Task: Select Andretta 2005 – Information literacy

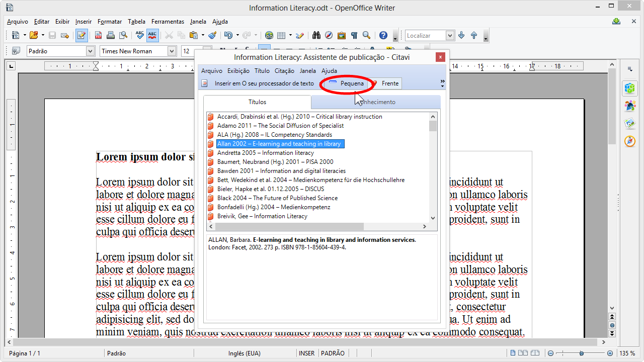Action: tap(265, 153)
